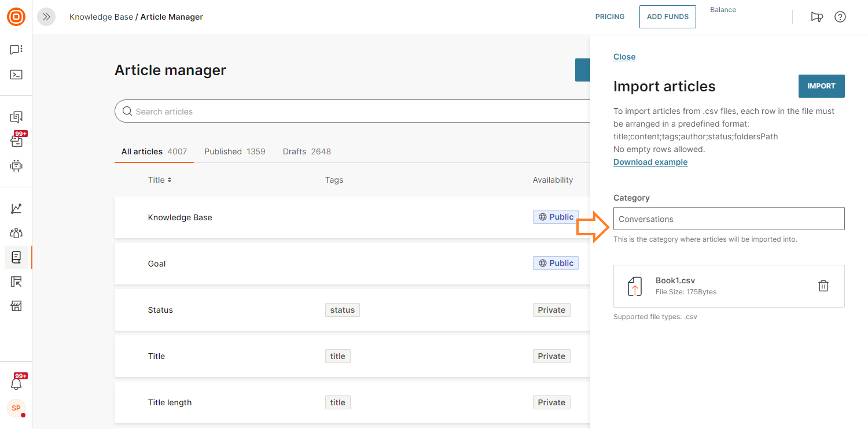Open the announcements megaphone icon

click(816, 17)
